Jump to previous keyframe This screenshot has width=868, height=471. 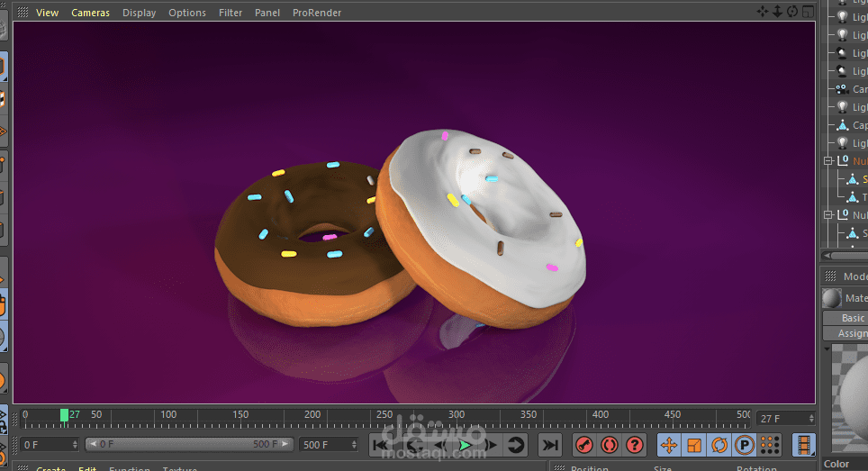coord(413,445)
